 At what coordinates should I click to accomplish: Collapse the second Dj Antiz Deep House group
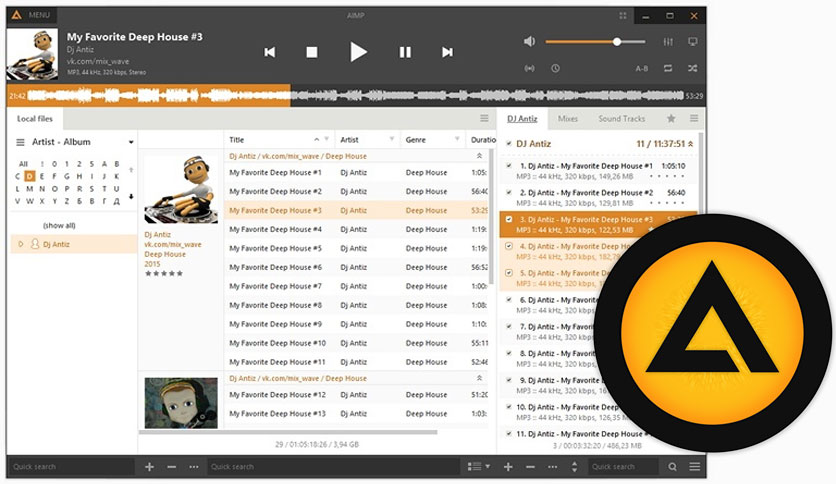(x=479, y=378)
